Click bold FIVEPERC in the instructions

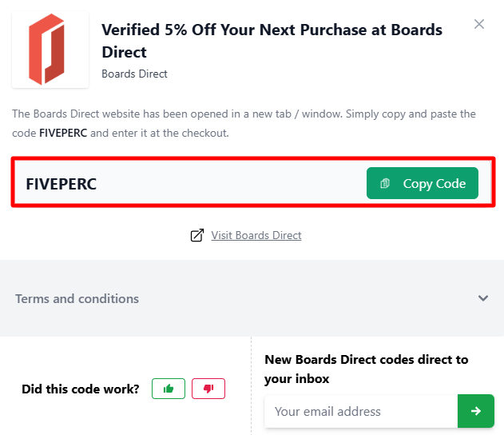point(63,133)
